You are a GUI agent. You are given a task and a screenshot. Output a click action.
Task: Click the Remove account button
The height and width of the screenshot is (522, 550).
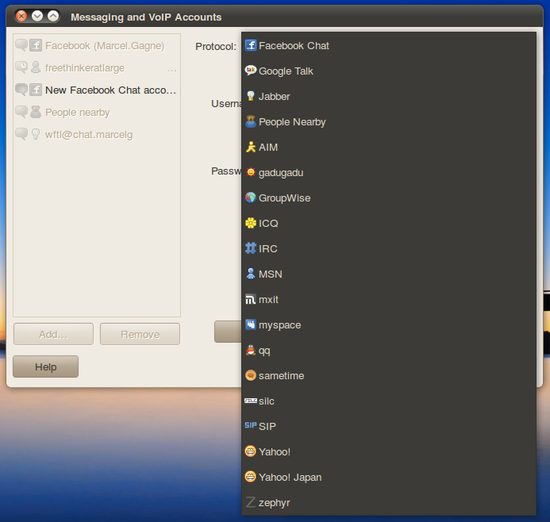tap(140, 334)
